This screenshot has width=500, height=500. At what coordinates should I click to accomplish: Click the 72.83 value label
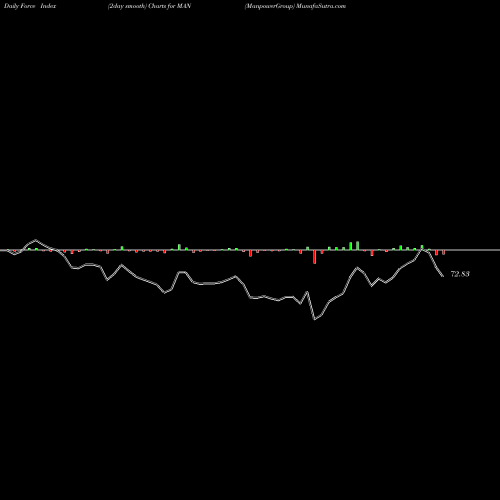(x=460, y=274)
